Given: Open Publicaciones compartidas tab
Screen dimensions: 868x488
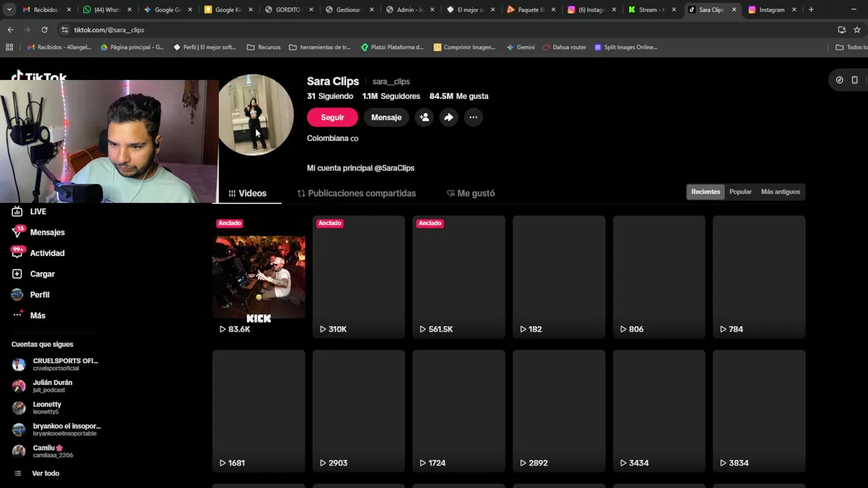Looking at the screenshot, I should (x=356, y=193).
